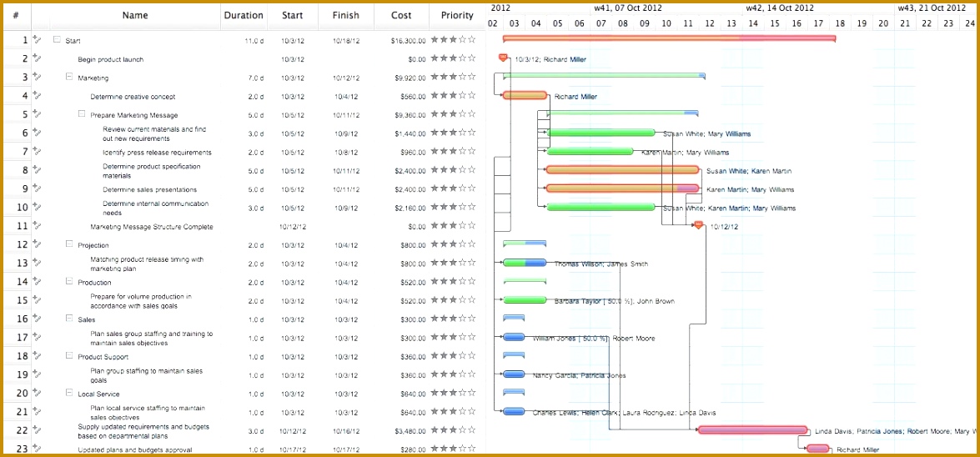Click priority stars of Updated plans approval row
980x457 pixels.
(x=453, y=449)
